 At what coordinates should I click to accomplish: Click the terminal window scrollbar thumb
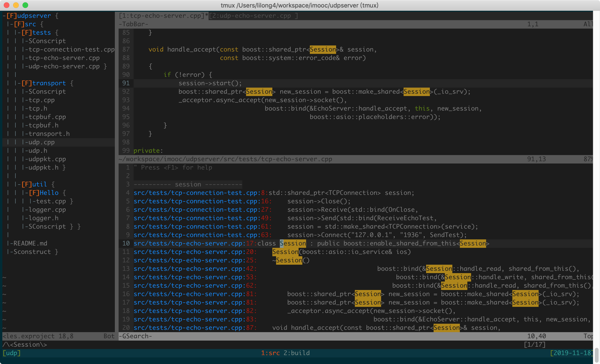coord(596,355)
